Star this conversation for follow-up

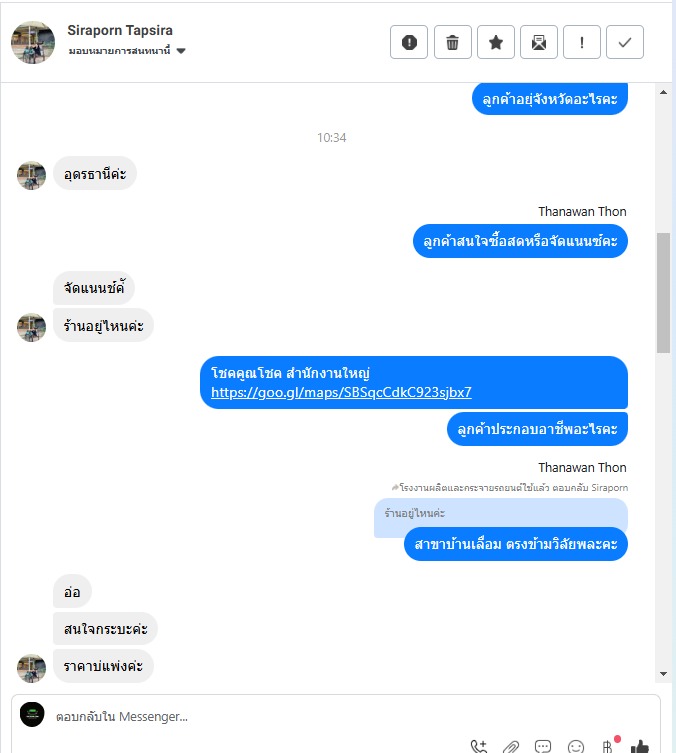(x=495, y=42)
